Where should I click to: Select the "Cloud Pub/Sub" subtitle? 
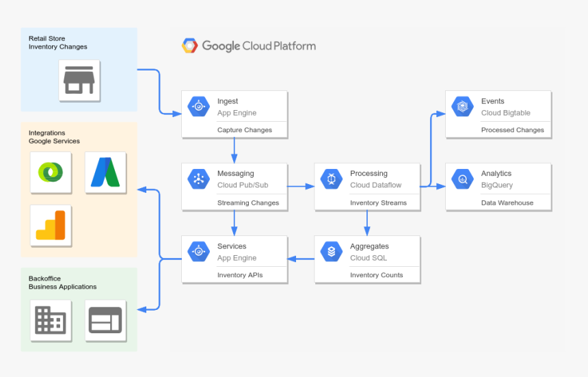point(243,185)
